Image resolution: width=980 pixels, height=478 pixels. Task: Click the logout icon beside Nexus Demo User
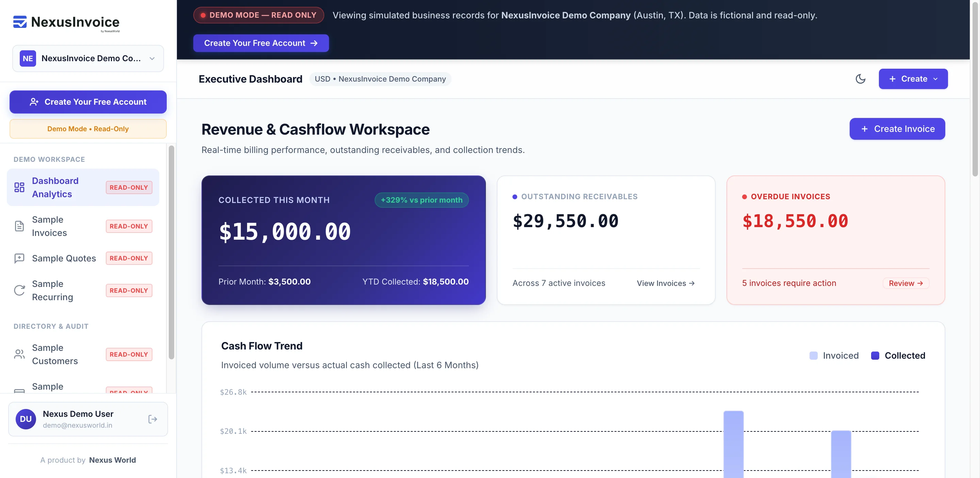click(152, 419)
